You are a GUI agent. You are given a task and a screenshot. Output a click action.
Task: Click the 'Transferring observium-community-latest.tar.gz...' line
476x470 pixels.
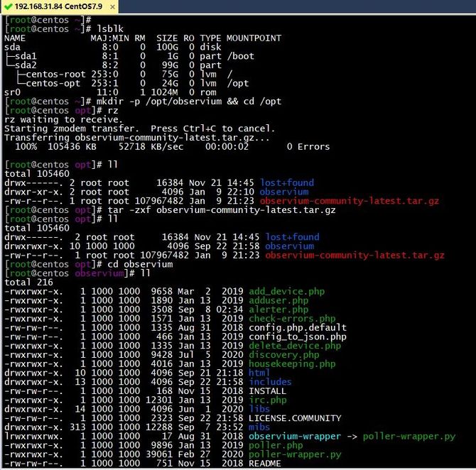[136, 138]
